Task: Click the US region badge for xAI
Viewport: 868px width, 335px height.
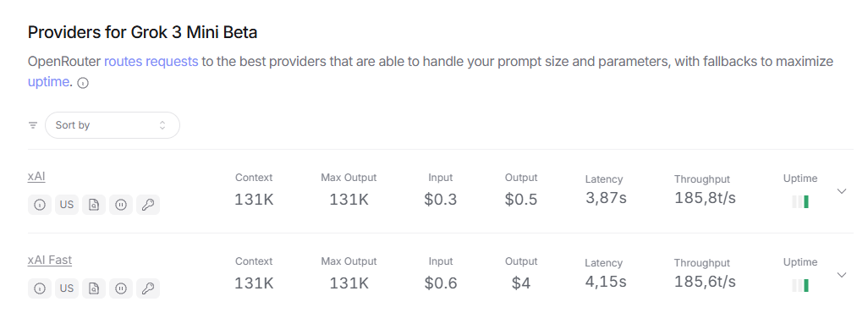Action: point(67,205)
